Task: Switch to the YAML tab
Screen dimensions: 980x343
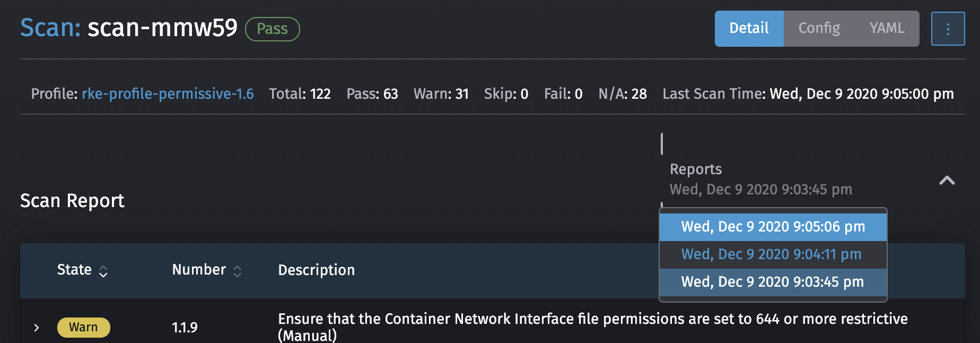Action: pyautogui.click(x=886, y=28)
